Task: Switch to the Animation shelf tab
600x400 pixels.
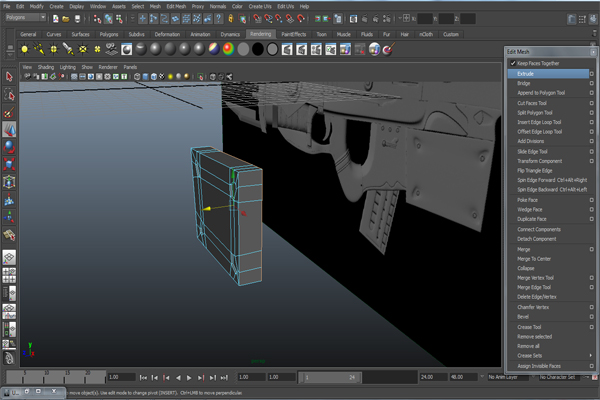Action: pyautogui.click(x=201, y=34)
